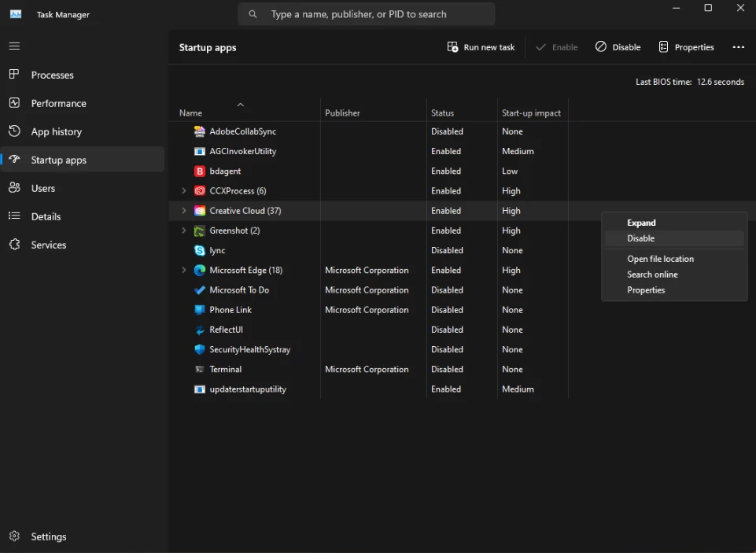Click Disabled status of Phone Link
Screen dimensions: 756x553
[447, 309]
